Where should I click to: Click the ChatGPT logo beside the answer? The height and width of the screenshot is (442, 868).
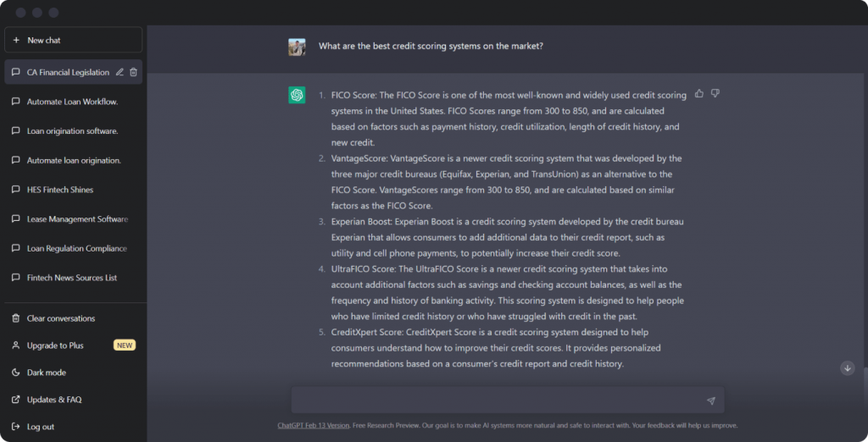coord(297,95)
